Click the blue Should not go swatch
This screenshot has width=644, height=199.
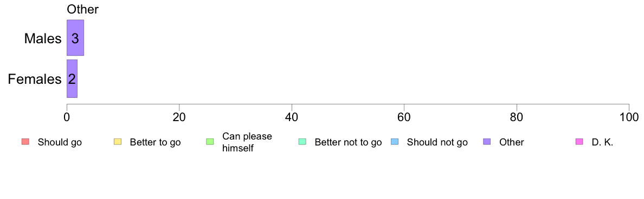tap(394, 142)
